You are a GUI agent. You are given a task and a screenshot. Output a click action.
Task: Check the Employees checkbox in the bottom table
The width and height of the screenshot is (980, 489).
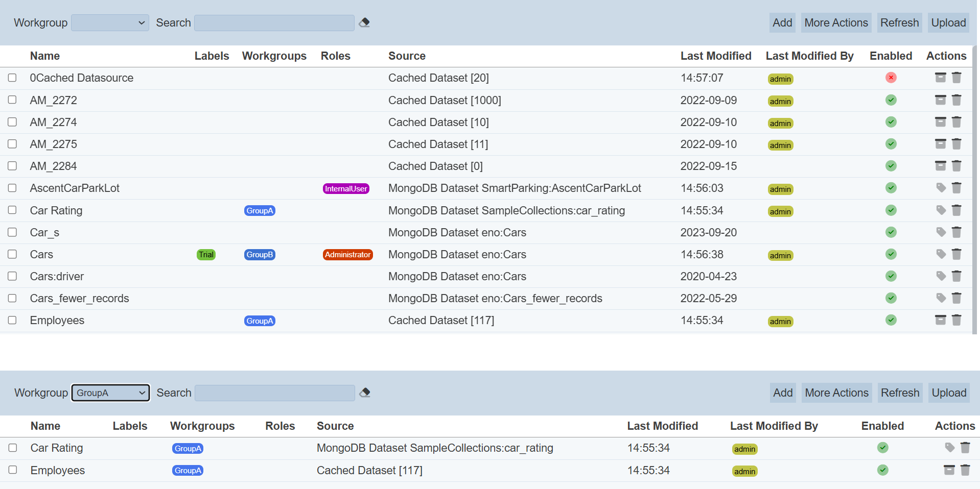[x=13, y=470]
